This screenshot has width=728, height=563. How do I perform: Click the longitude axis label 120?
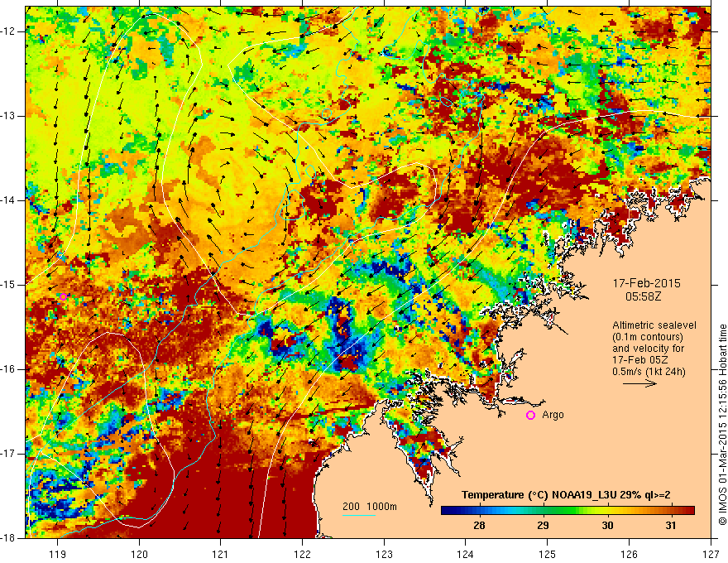pos(139,554)
